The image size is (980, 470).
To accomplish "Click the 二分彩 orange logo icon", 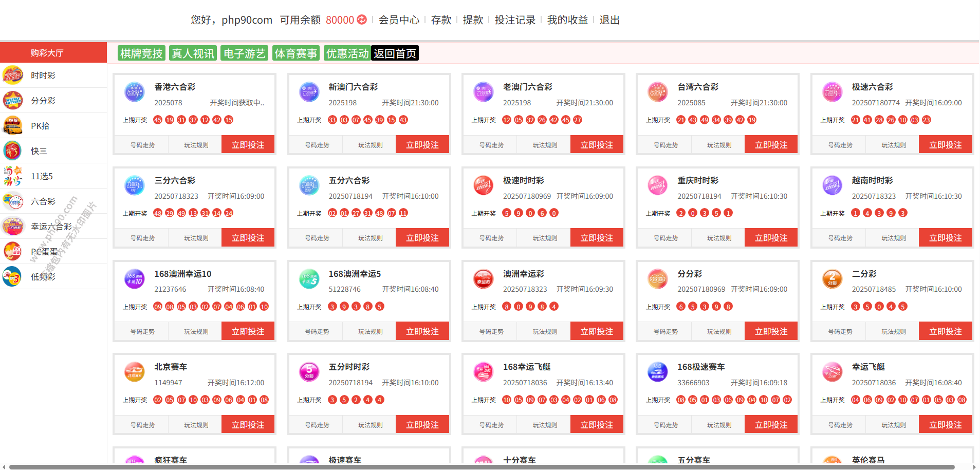I will [832, 279].
